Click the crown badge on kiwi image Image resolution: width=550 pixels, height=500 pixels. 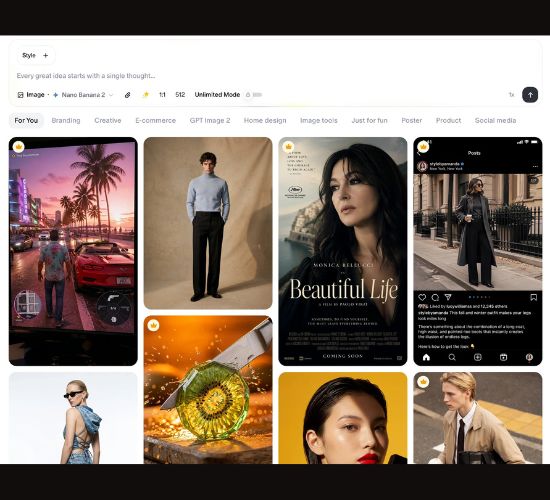coord(153,325)
